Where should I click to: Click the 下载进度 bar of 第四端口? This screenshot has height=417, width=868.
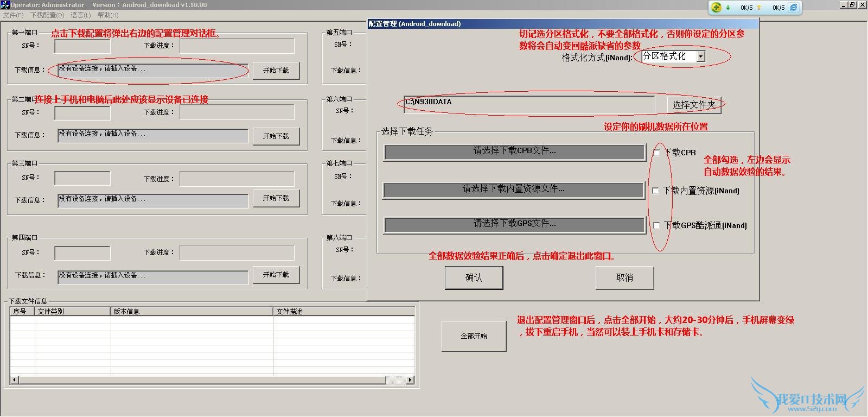click(237, 252)
